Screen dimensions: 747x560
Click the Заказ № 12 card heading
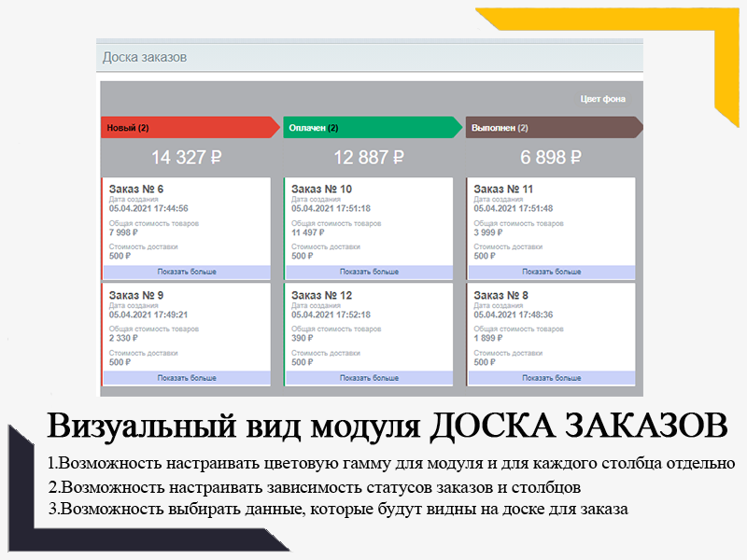321,296
